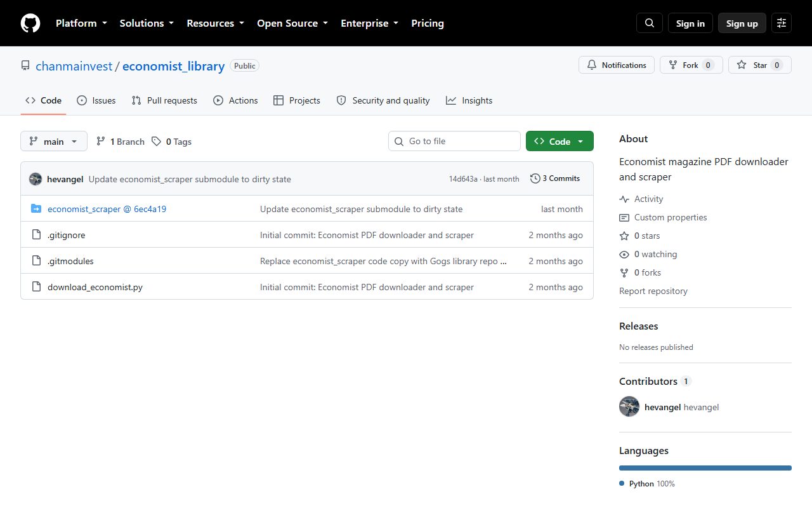Click the hevangel avatar in commit bar
This screenshot has width=812, height=508.
click(x=36, y=179)
